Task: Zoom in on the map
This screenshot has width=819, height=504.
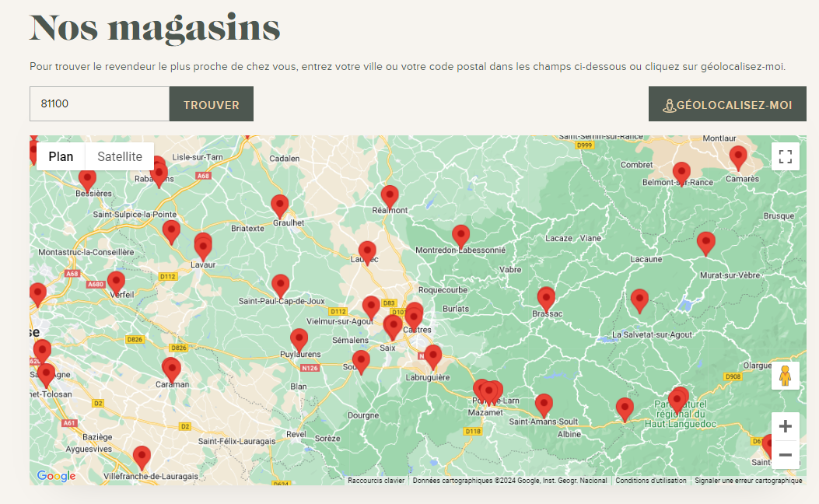Action: (785, 426)
